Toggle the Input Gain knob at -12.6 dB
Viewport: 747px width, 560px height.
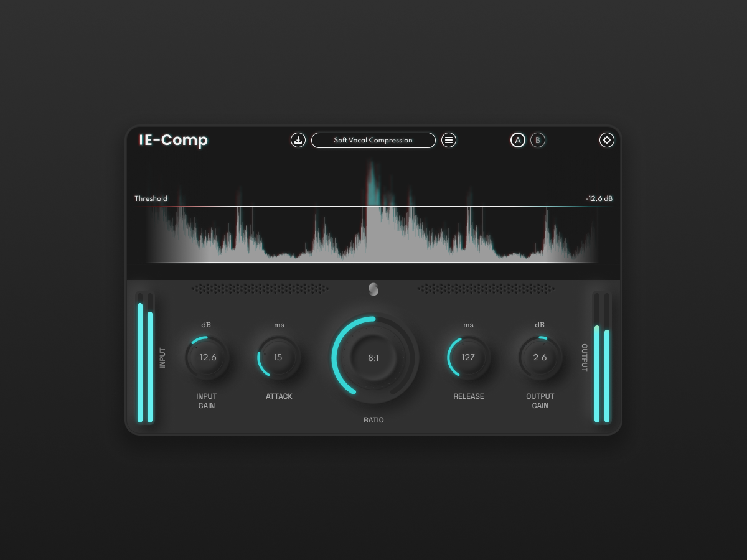pos(207,357)
